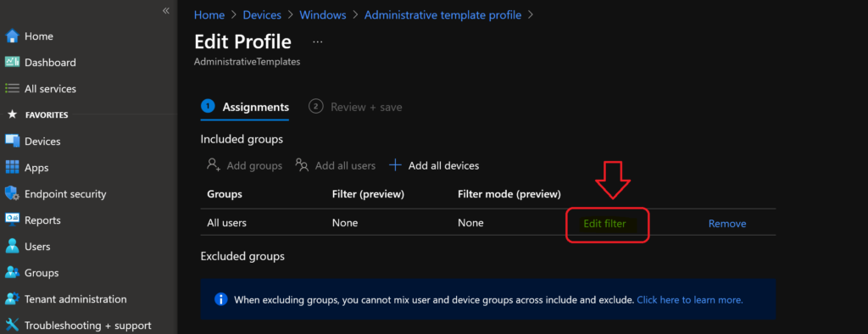Open Endpoint security menu item

pyautogui.click(x=65, y=194)
